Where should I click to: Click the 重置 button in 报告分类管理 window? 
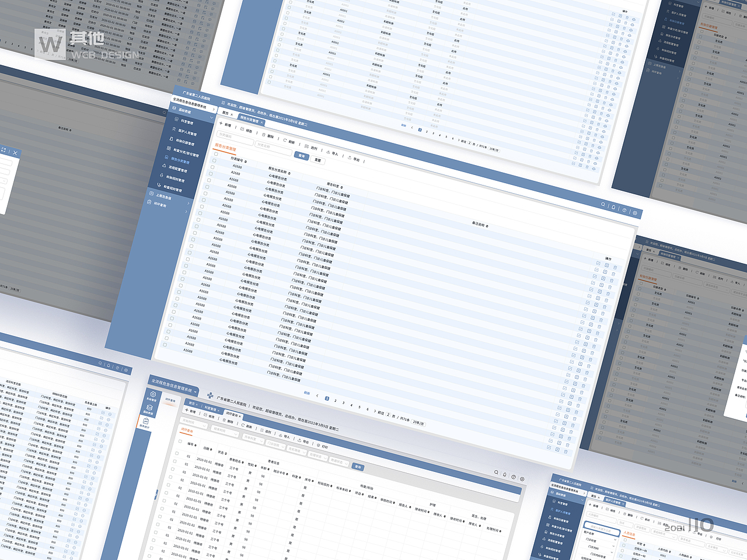[x=317, y=160]
